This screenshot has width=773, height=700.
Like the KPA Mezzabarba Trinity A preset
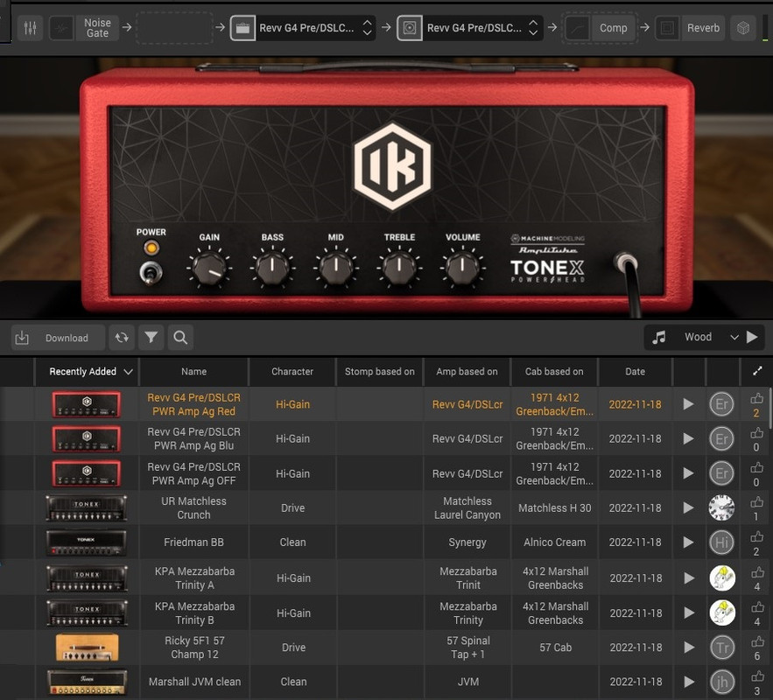[757, 572]
